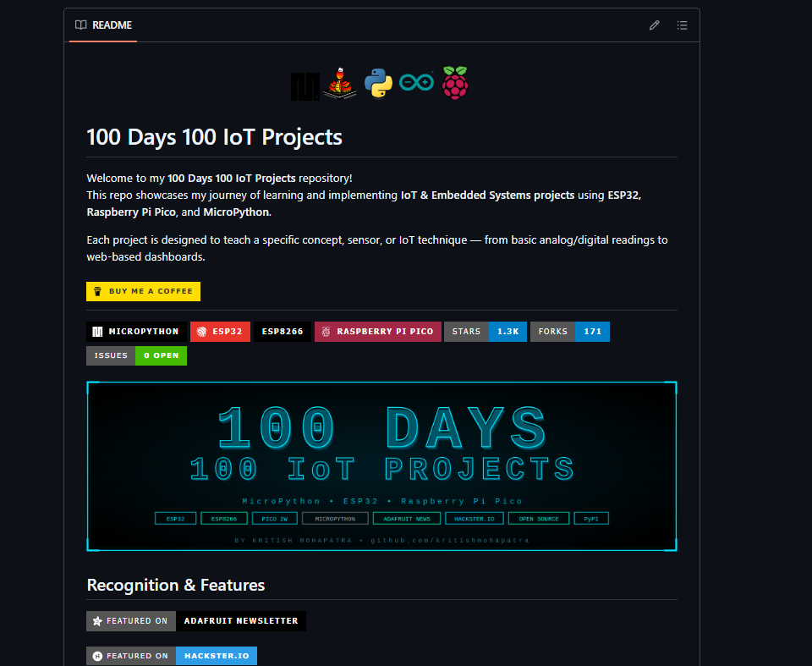The image size is (812, 666).
Task: Click the Raspberry Pi logo
Action: (455, 83)
